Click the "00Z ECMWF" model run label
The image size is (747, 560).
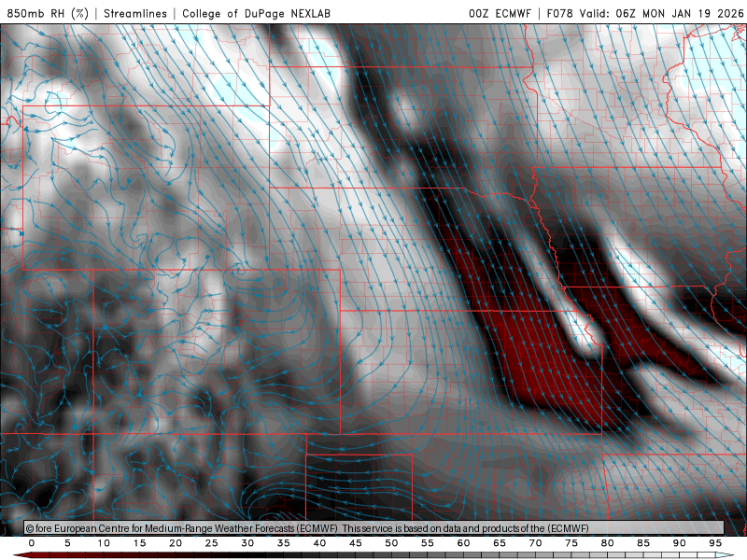click(x=500, y=13)
